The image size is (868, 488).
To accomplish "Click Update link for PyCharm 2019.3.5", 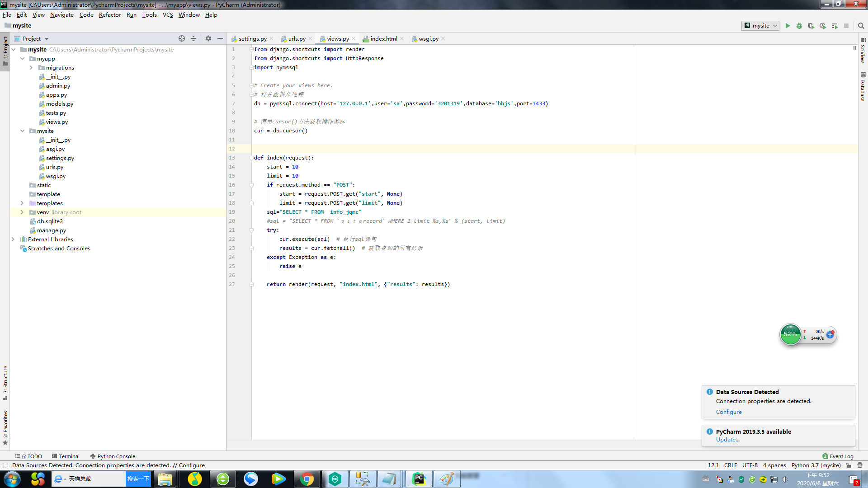I will pyautogui.click(x=727, y=440).
